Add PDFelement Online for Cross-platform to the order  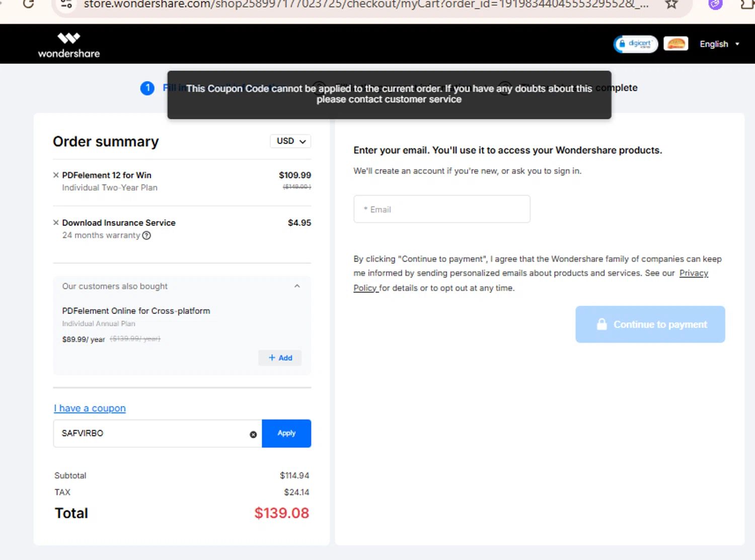280,358
